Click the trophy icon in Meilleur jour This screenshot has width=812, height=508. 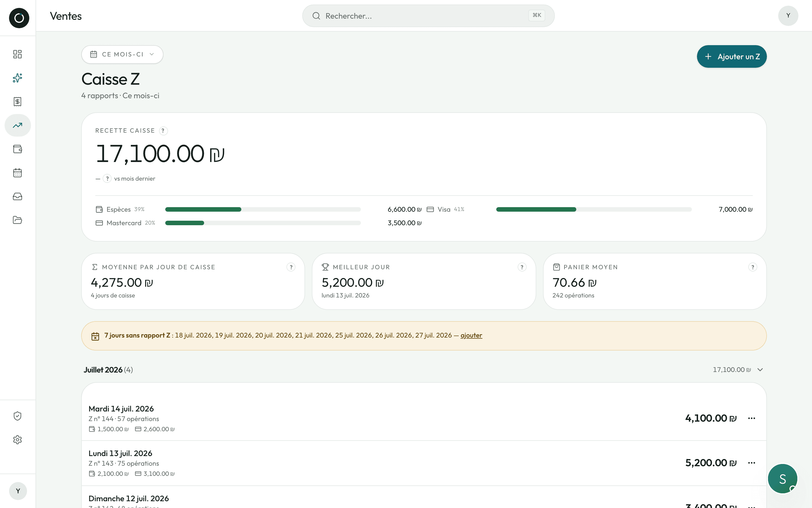click(x=325, y=267)
